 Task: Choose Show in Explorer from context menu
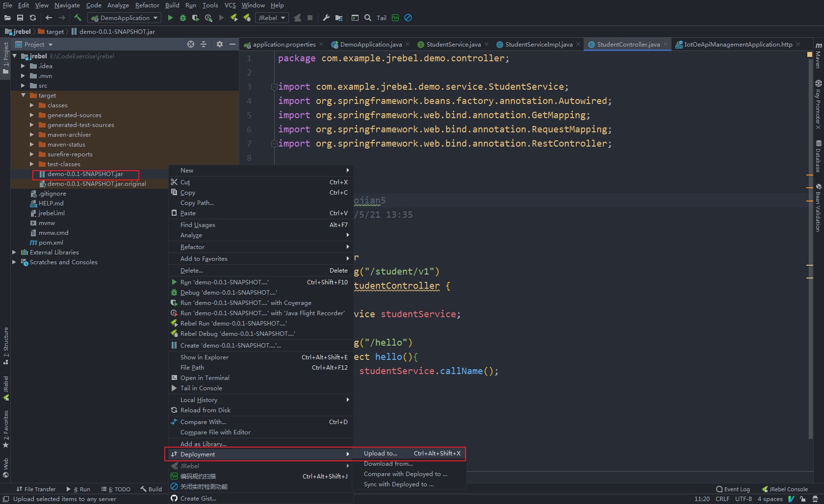[260, 357]
